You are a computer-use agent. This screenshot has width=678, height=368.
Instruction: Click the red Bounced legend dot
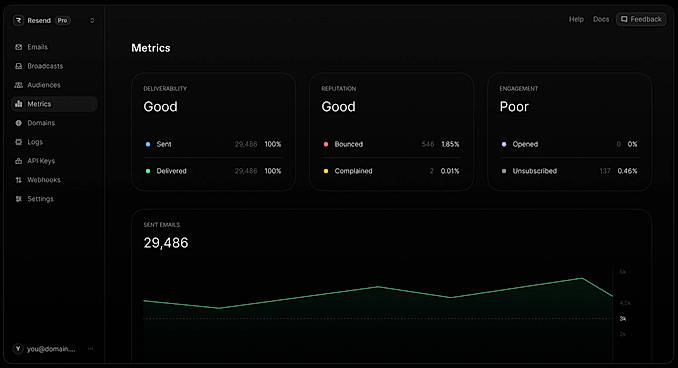(x=326, y=144)
